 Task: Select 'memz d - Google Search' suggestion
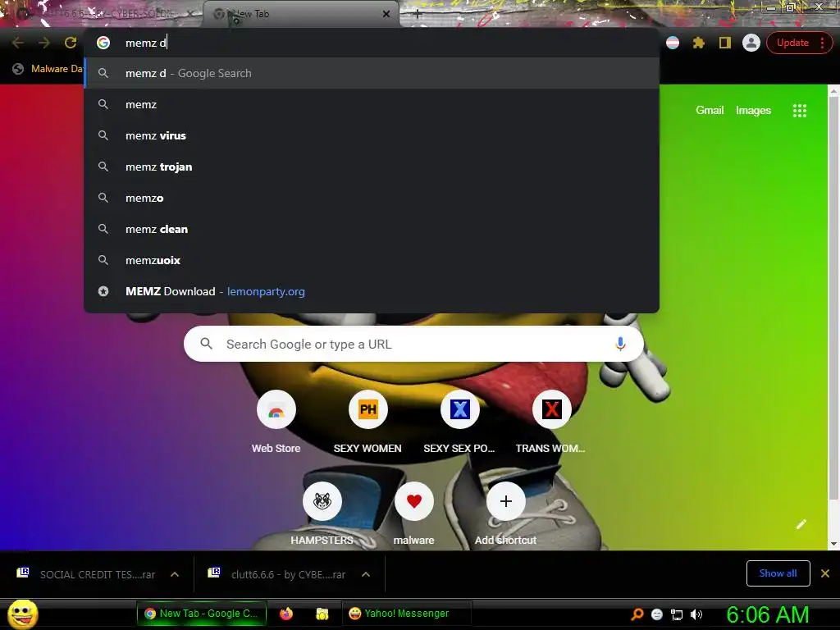click(372, 73)
